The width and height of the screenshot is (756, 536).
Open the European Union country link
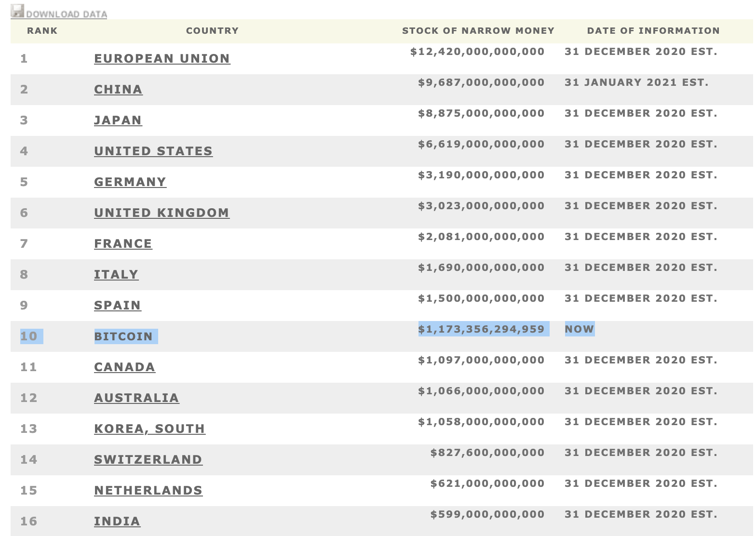162,58
